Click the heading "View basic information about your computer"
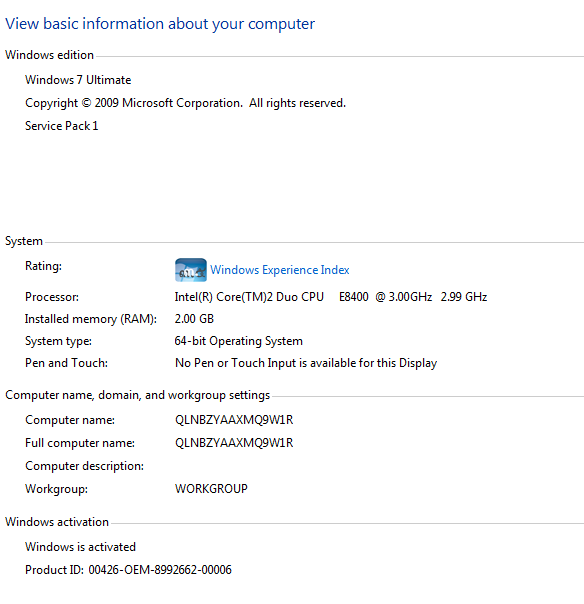Image resolution: width=584 pixels, height=604 pixels. click(160, 24)
